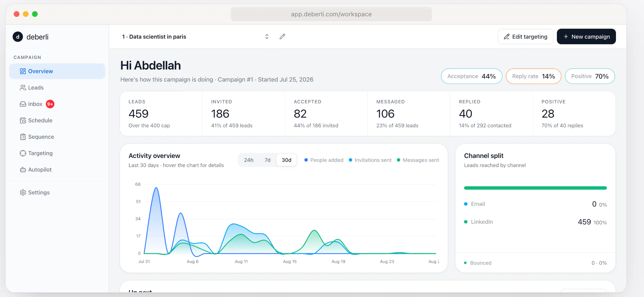The width and height of the screenshot is (644, 297).
Task: Click the Positive 70% pill
Action: pos(590,76)
